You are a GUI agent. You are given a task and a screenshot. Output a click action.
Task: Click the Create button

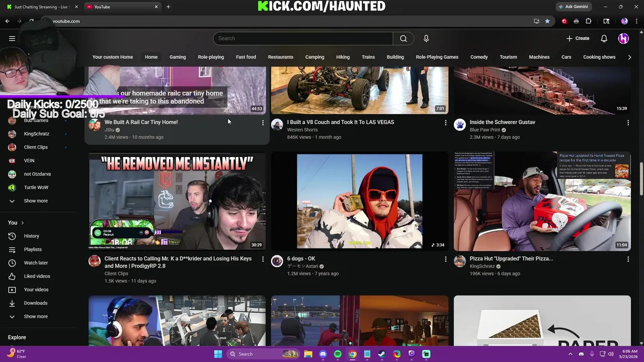pos(578,38)
